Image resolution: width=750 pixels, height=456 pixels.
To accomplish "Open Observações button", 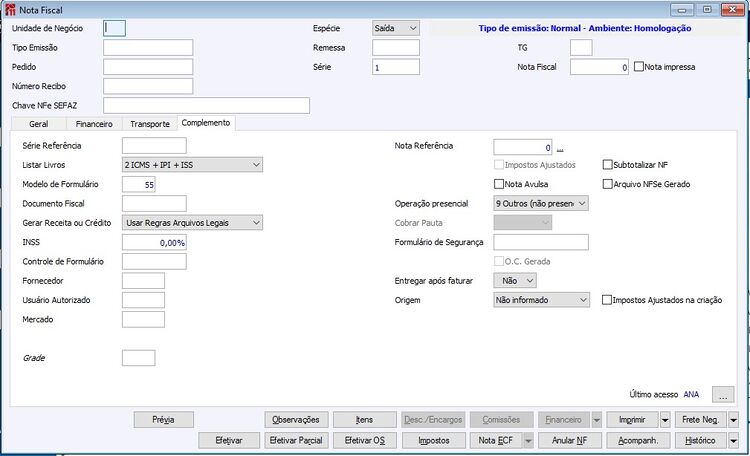I will click(296, 420).
